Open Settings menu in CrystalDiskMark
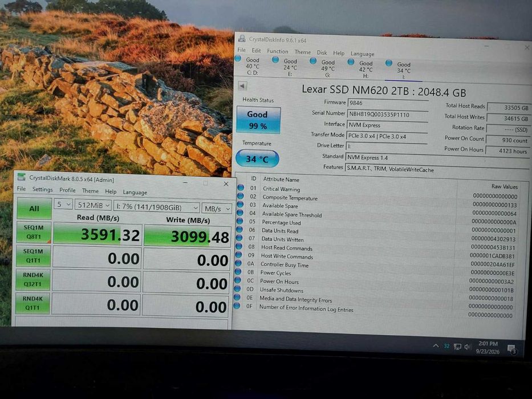 [42, 189]
